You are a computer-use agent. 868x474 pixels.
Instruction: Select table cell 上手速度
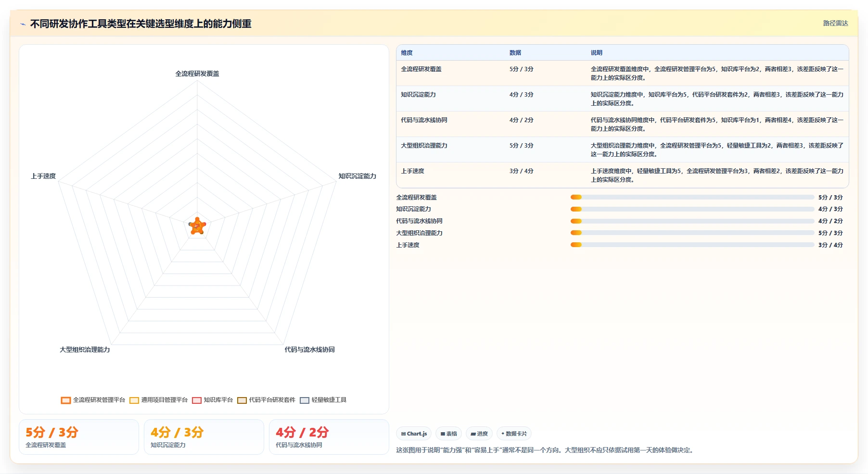click(412, 171)
